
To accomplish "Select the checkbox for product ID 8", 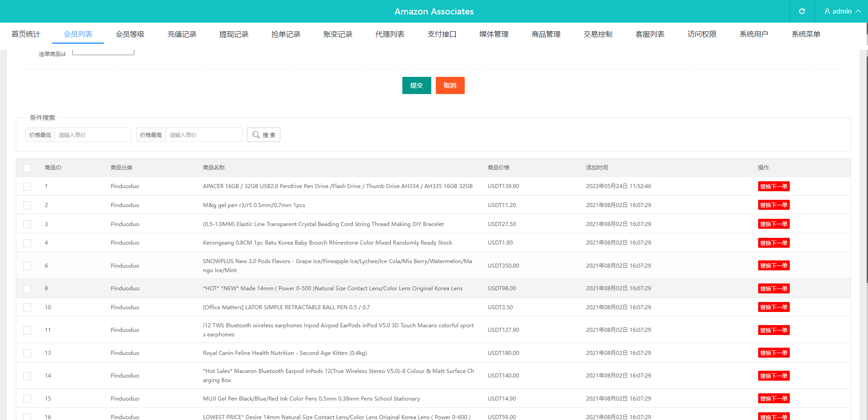I will 27,288.
